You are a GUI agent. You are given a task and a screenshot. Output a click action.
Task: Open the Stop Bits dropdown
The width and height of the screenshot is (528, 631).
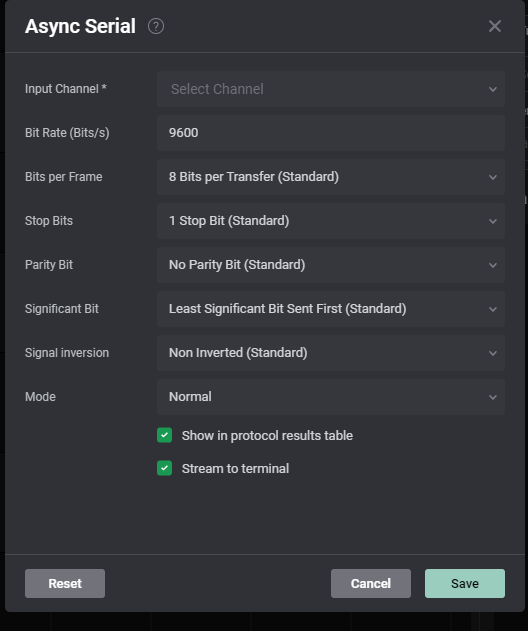(331, 221)
